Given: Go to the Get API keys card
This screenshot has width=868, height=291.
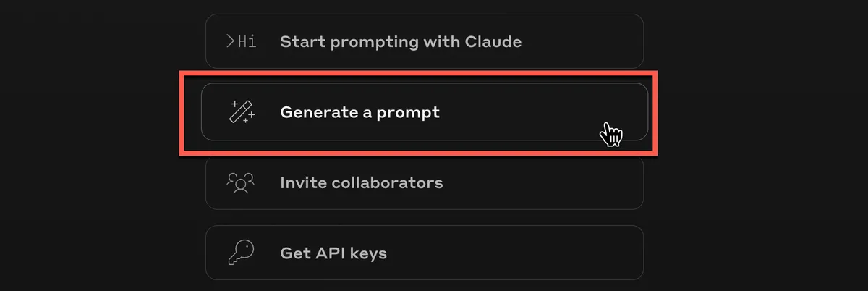Looking at the screenshot, I should pos(424,253).
